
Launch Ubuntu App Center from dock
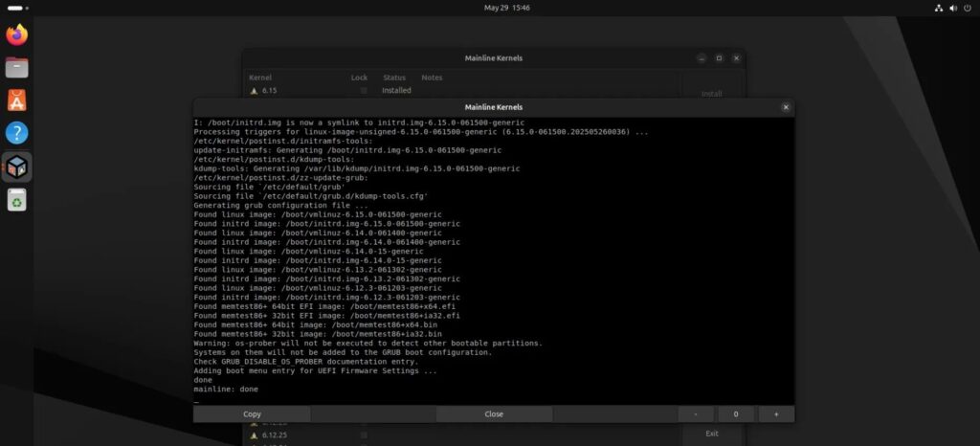coord(16,100)
